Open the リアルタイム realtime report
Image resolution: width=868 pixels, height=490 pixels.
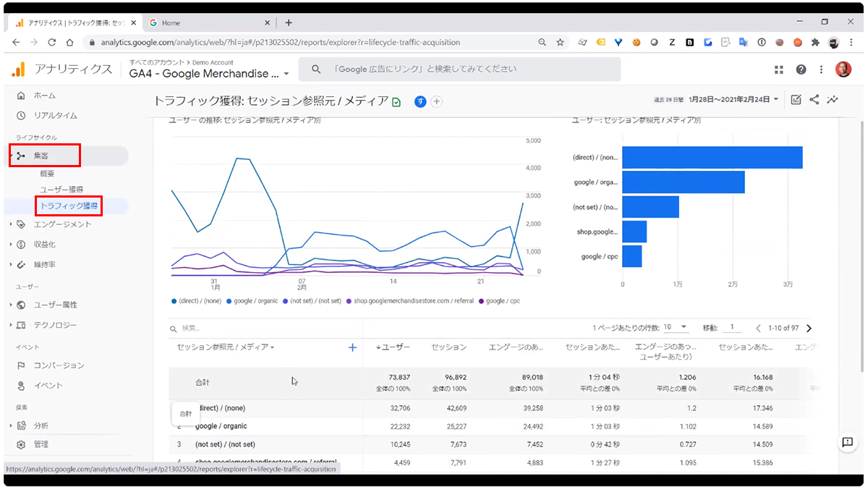click(55, 116)
